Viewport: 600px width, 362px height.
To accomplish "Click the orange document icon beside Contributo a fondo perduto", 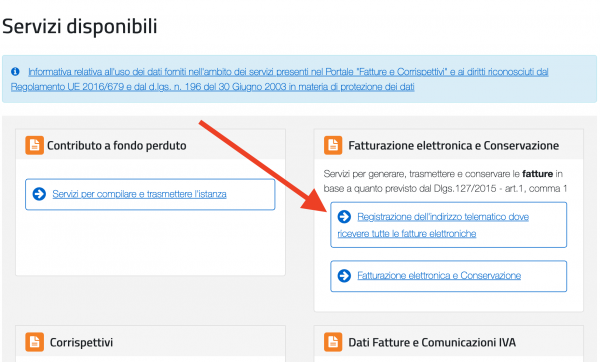I will pos(34,145).
